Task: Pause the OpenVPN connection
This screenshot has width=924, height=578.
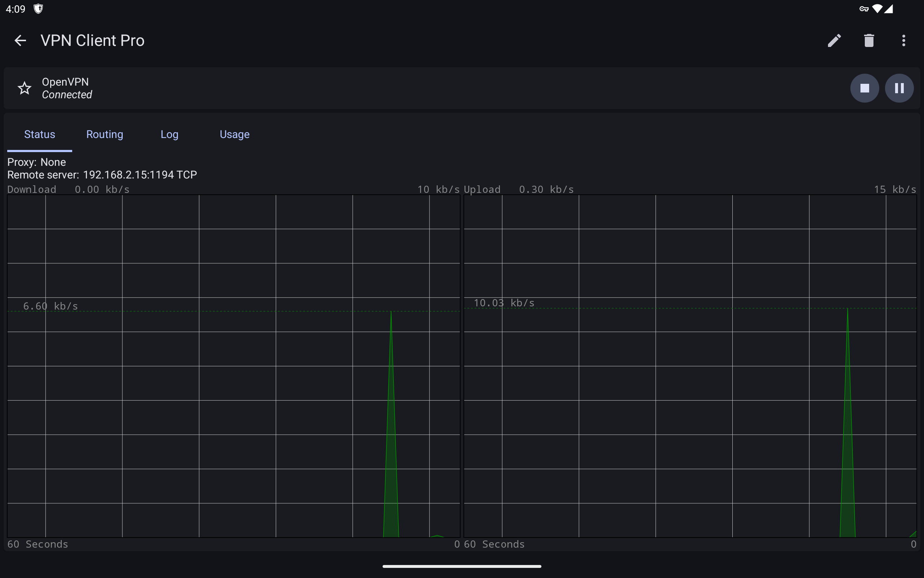Action: (x=899, y=88)
